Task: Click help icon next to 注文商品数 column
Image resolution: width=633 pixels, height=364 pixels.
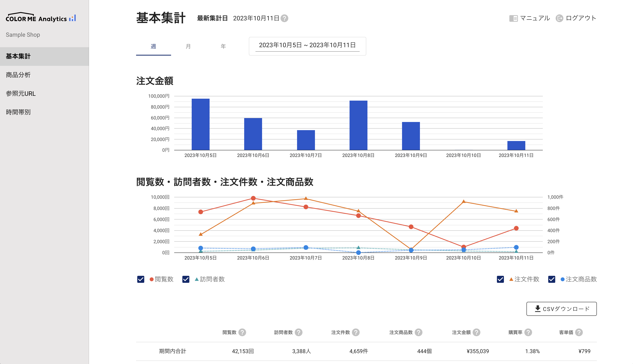Action: [x=418, y=332]
